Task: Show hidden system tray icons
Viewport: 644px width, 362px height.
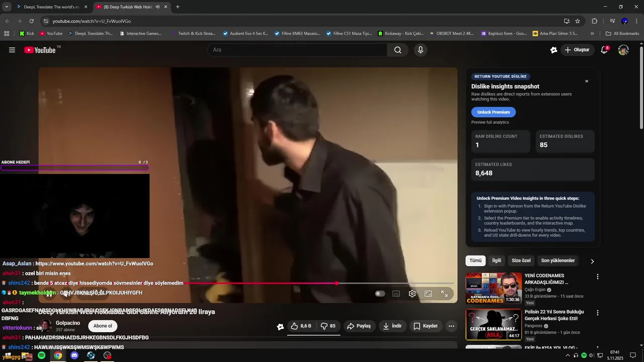Action: (568, 355)
